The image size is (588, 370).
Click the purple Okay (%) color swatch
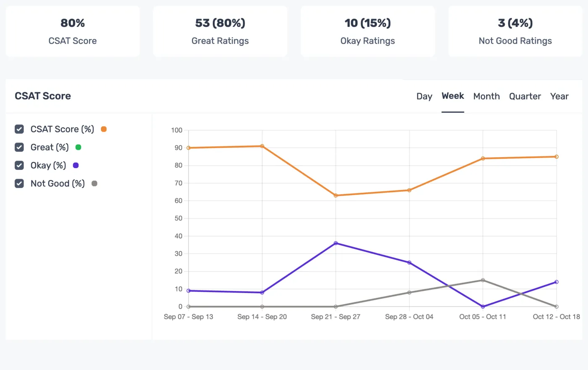tap(76, 165)
